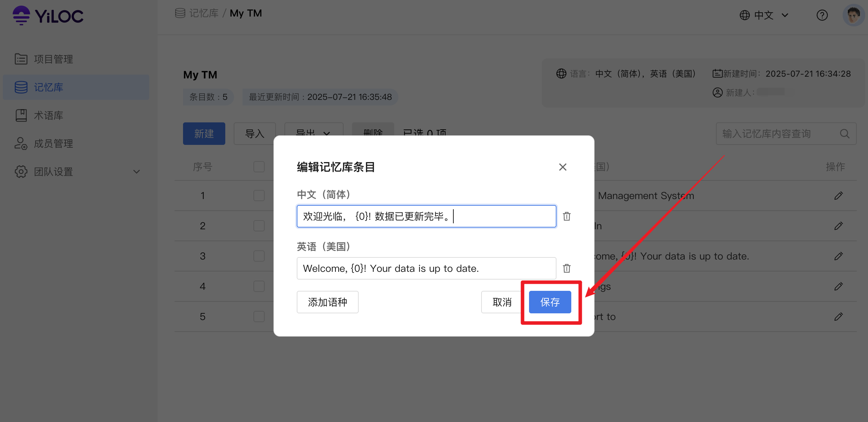This screenshot has width=868, height=422.
Task: Click the 成员管理 person icon
Action: tap(21, 143)
